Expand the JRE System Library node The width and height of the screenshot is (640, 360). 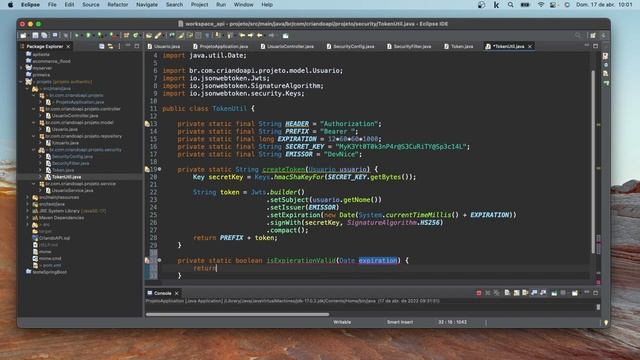(28, 211)
